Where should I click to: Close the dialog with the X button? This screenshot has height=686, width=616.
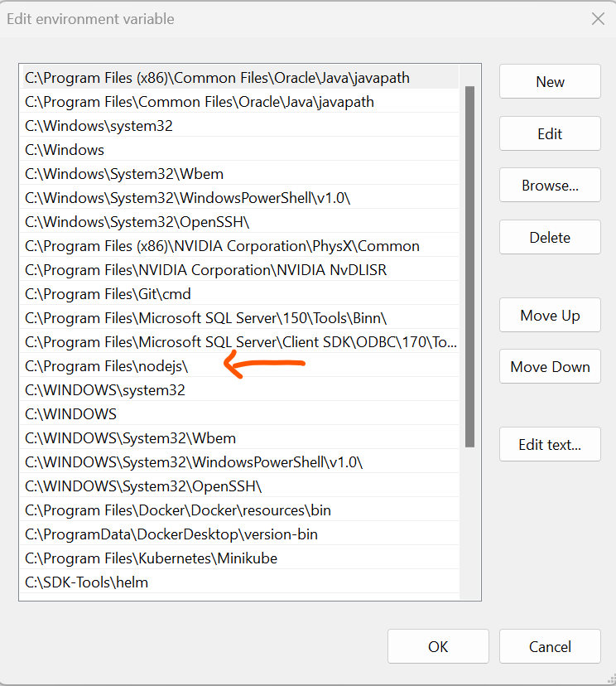click(x=596, y=19)
